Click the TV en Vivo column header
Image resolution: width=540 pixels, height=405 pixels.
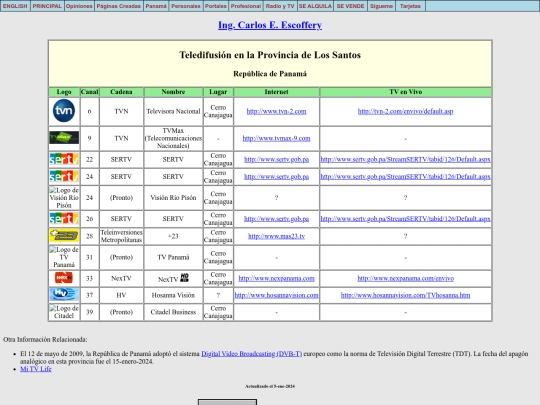tap(405, 92)
